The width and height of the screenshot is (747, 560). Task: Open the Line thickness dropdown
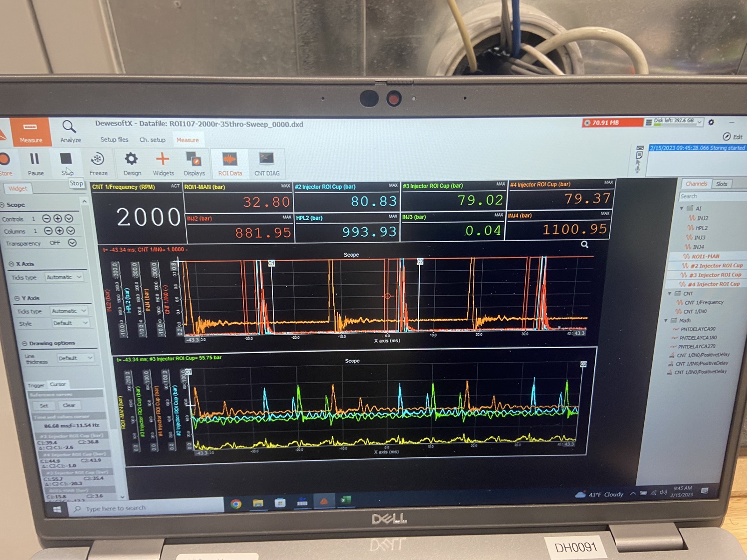[76, 358]
